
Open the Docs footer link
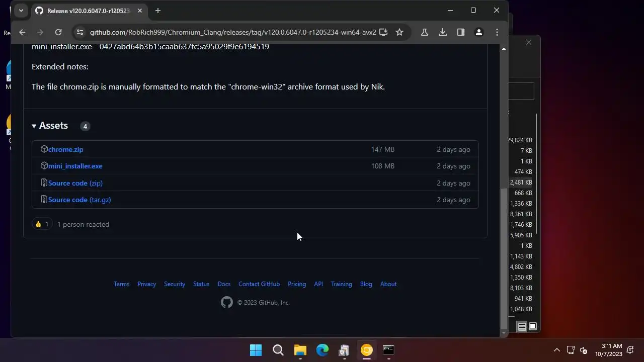[224, 284]
